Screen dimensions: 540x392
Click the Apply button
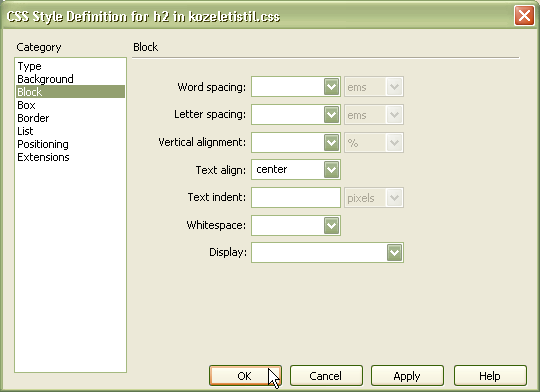tap(407, 375)
